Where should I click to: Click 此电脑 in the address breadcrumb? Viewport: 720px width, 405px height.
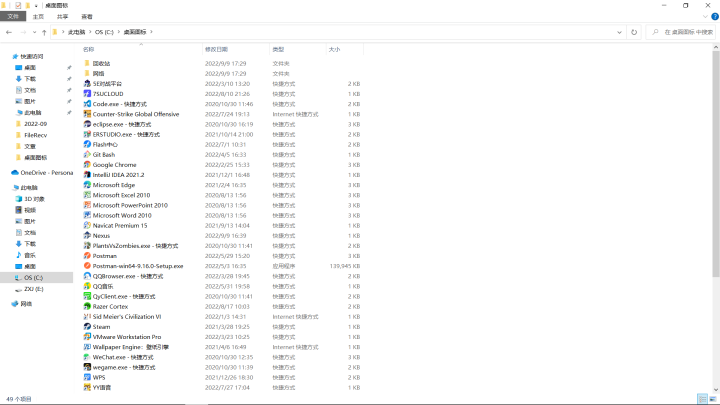click(77, 32)
